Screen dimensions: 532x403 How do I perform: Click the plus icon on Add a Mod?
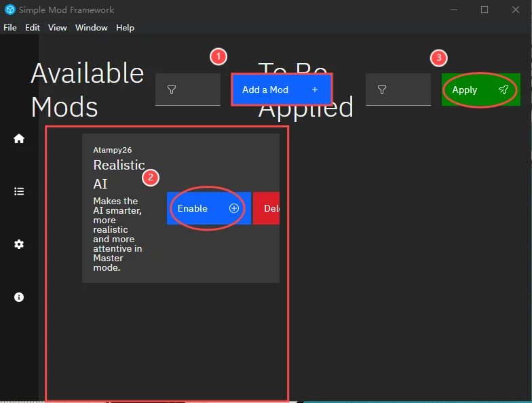[x=315, y=90]
